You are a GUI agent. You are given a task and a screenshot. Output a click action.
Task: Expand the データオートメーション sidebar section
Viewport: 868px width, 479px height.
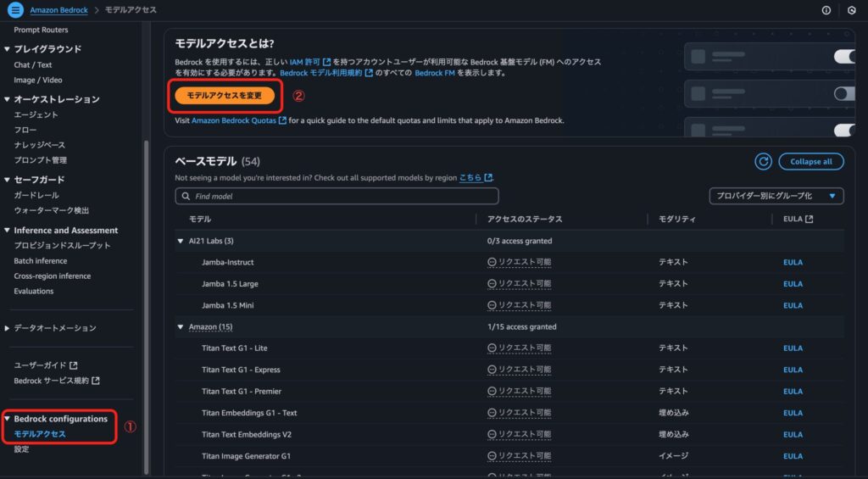pyautogui.click(x=7, y=328)
